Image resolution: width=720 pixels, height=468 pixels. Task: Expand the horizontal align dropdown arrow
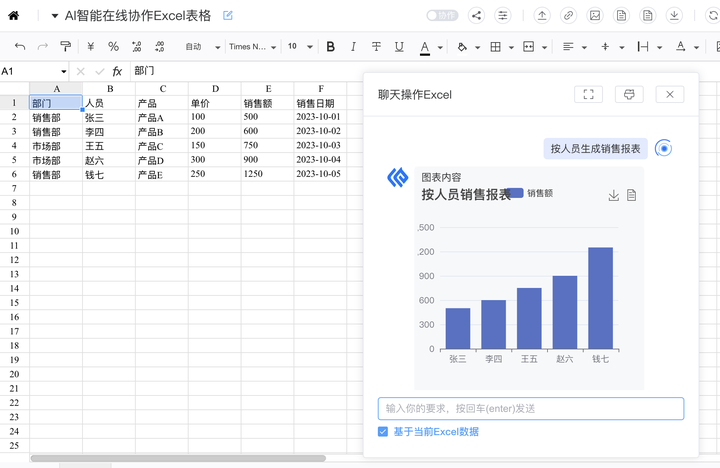584,47
